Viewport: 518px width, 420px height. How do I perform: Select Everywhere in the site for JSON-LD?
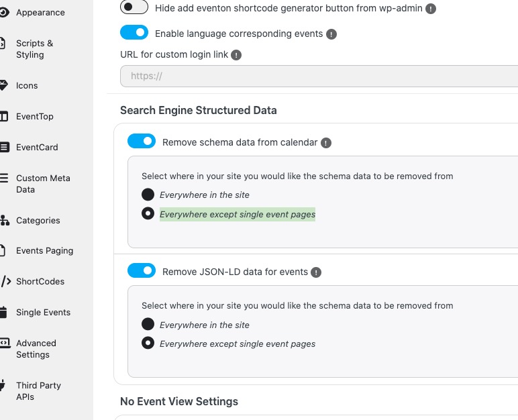pyautogui.click(x=148, y=325)
